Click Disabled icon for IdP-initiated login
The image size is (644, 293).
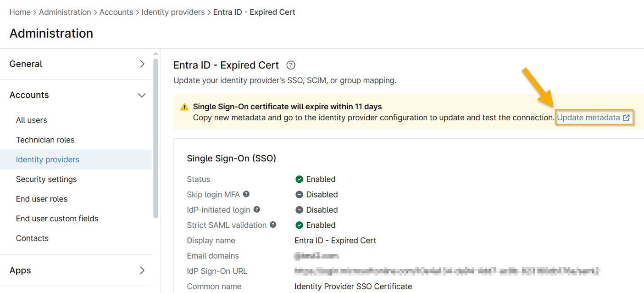point(299,210)
